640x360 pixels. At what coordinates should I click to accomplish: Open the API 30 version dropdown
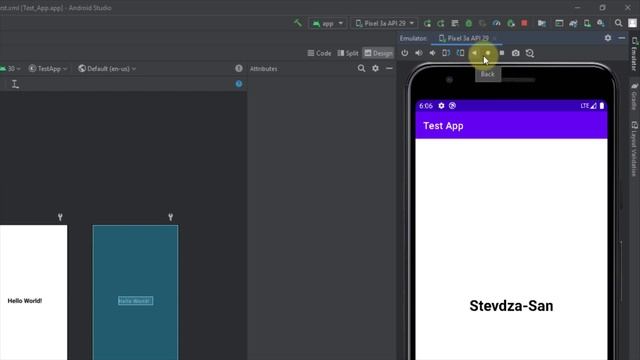(10, 69)
